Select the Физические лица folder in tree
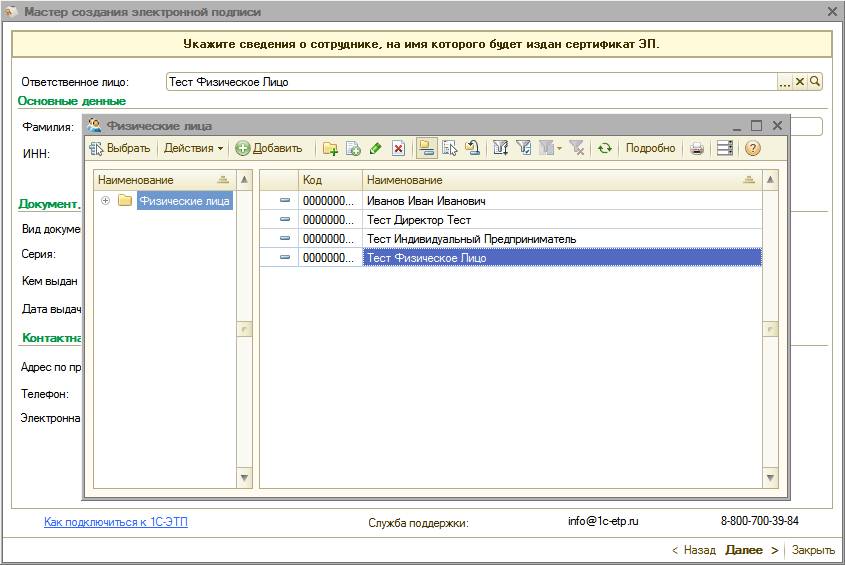Viewport: 845px width, 565px height. pyautogui.click(x=184, y=201)
